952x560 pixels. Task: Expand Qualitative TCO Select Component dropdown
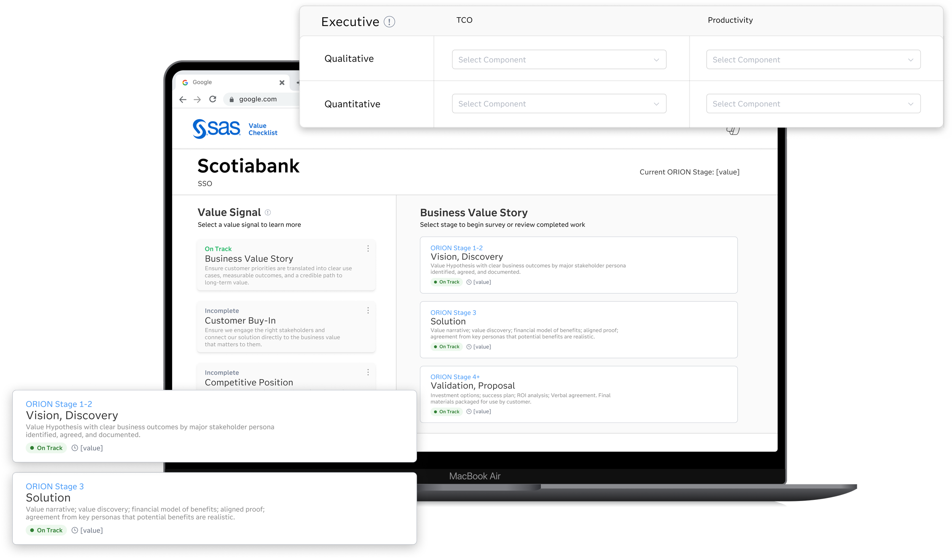coord(559,60)
